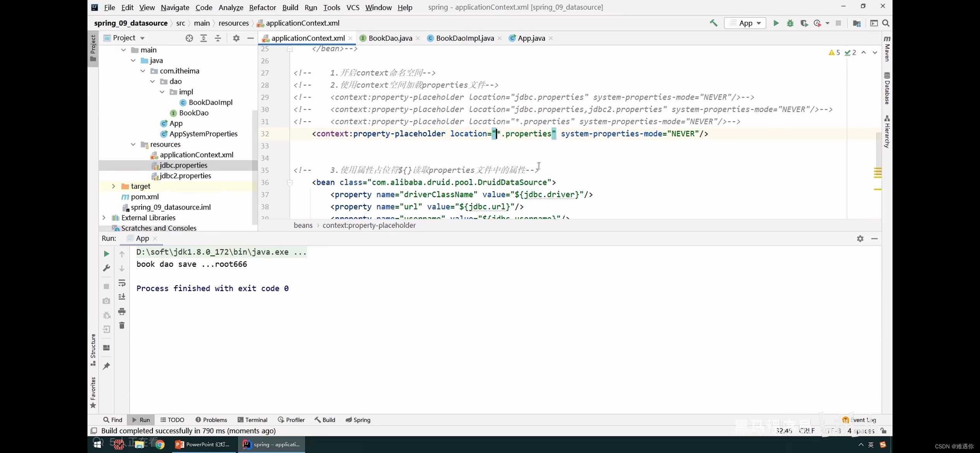Open Project Structure icon in toolbar

point(857,23)
